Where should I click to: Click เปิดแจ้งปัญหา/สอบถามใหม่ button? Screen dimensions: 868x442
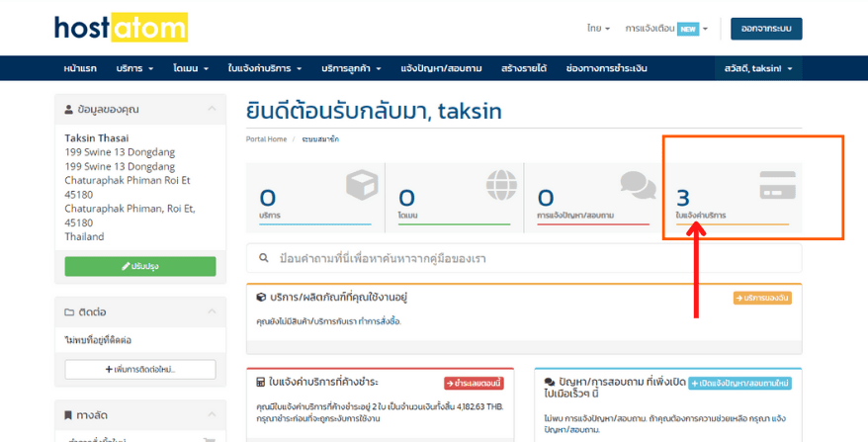(x=740, y=384)
